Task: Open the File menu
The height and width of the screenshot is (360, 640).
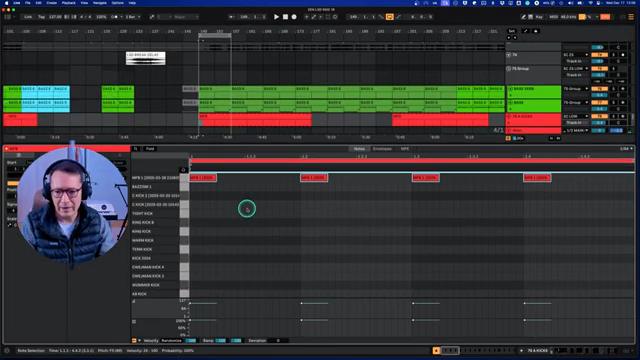Action: [x=27, y=3]
